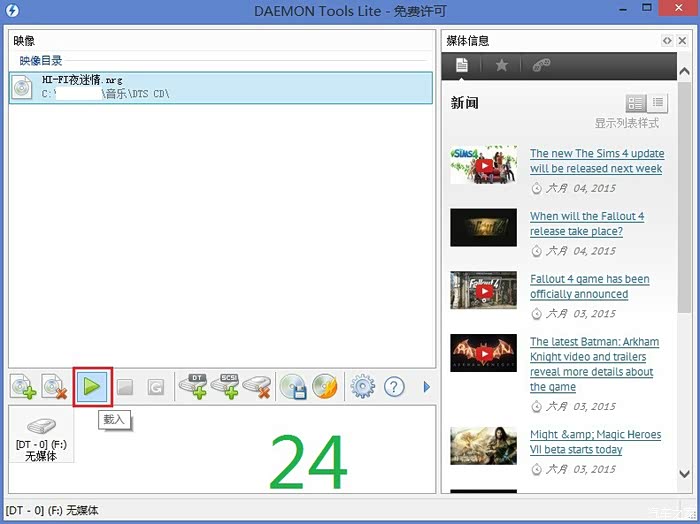Click the Add Image disc icon
Screen dimensions: 700x524
(24, 387)
